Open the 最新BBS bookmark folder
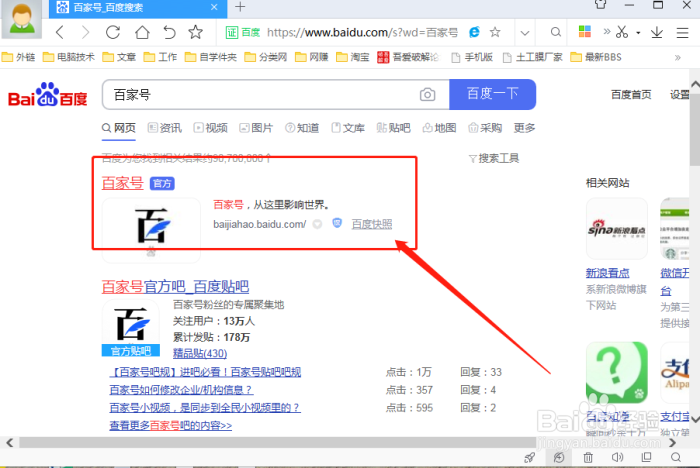This screenshot has height=468, width=700. (596, 57)
